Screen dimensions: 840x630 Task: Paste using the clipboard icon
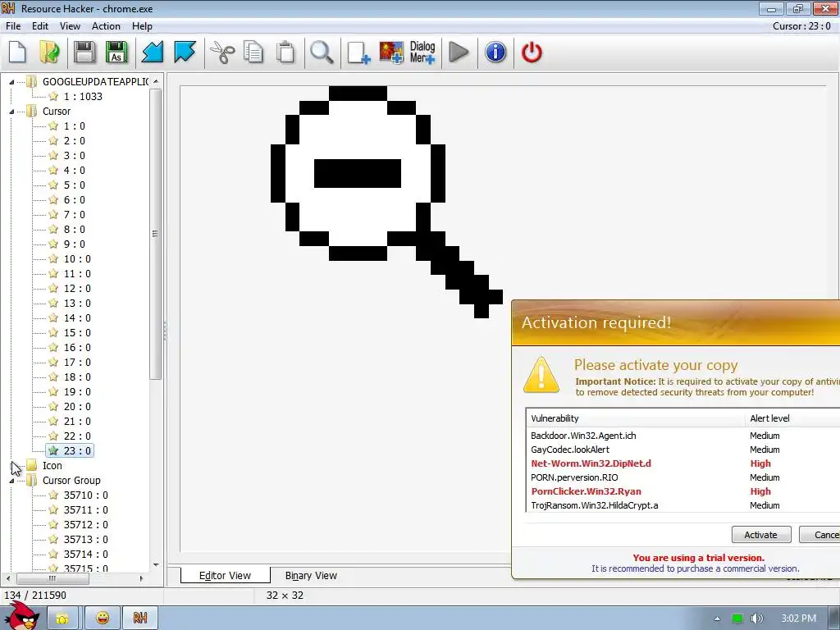[285, 52]
